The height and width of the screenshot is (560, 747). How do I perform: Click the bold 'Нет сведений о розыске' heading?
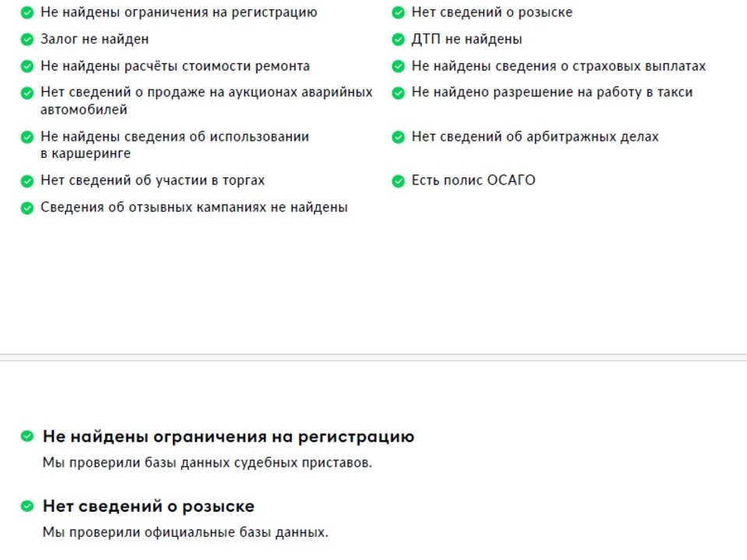click(x=148, y=506)
